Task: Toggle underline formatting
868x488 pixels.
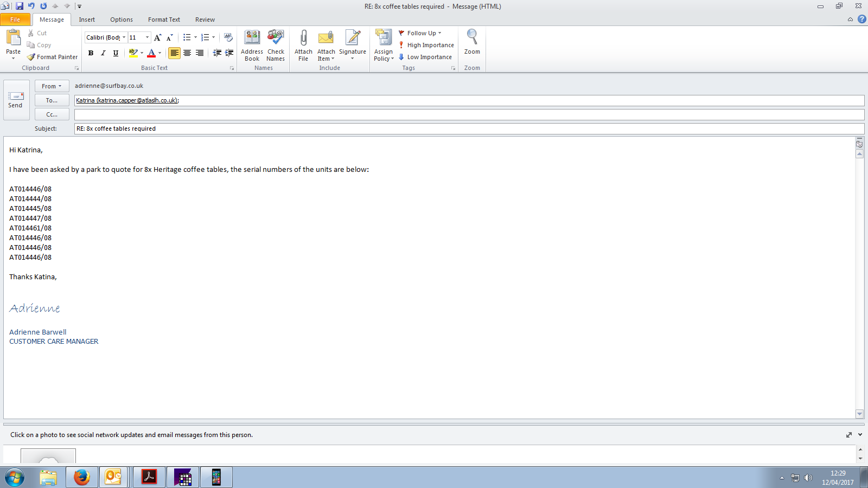Action: 116,53
